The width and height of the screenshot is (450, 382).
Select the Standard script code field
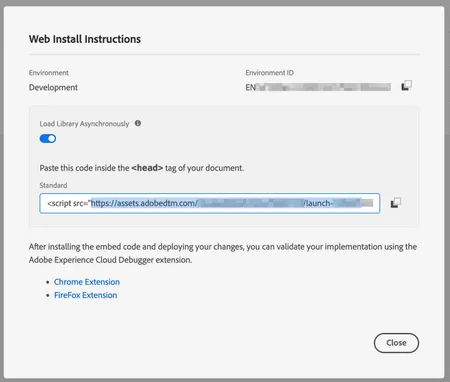[x=210, y=203]
